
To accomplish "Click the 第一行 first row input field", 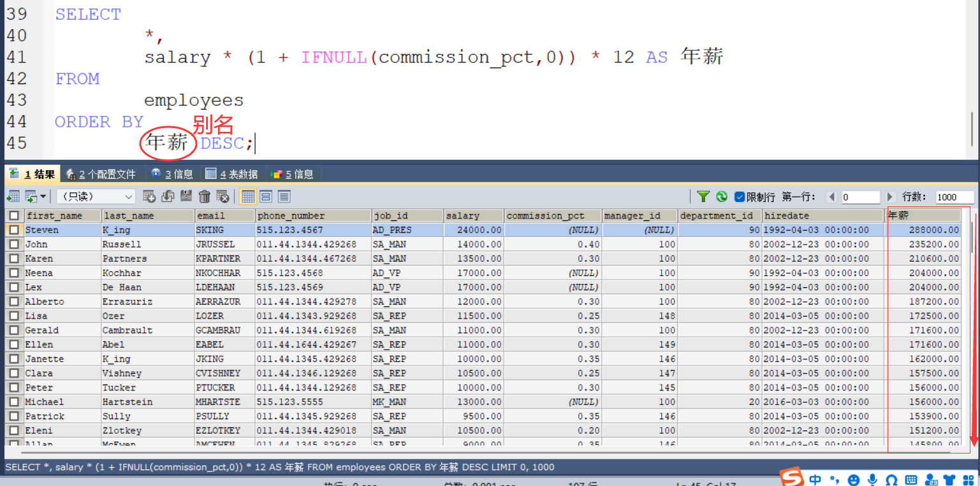I will coord(861,197).
